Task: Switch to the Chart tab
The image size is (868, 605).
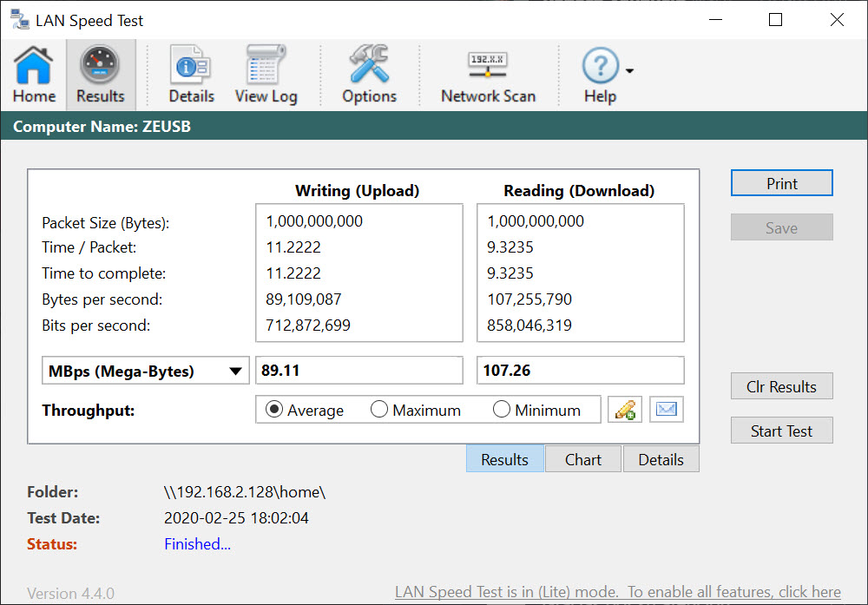Action: [x=582, y=458]
